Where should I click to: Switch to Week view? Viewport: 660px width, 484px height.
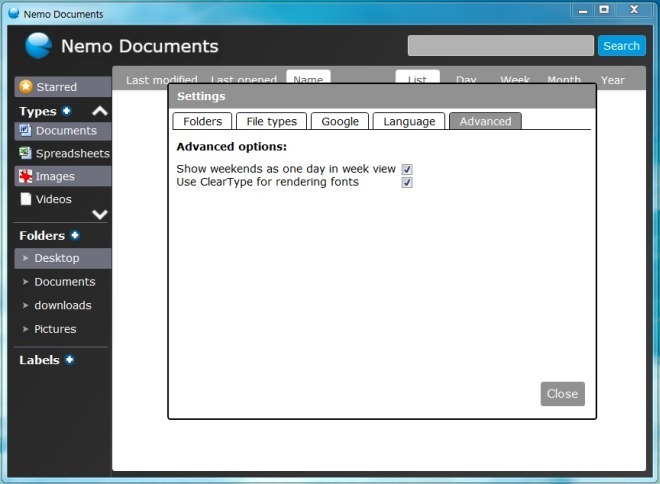515,79
